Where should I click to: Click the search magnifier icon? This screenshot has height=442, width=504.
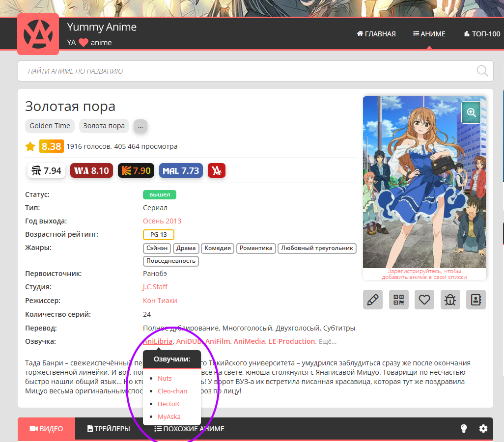482,71
